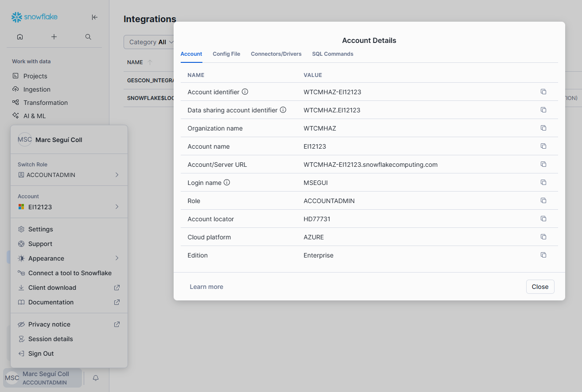Switch to the Connectors/Drivers tab

tap(276, 54)
